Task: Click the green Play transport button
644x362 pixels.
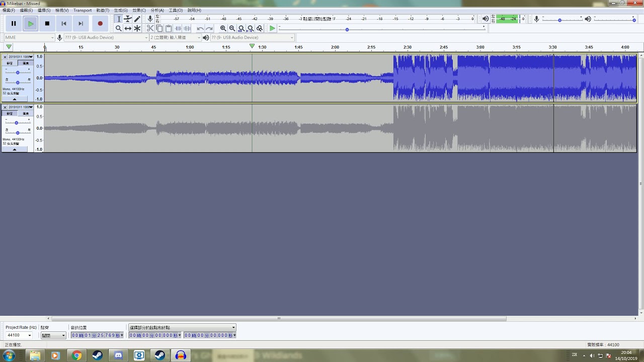Action: pyautogui.click(x=31, y=23)
